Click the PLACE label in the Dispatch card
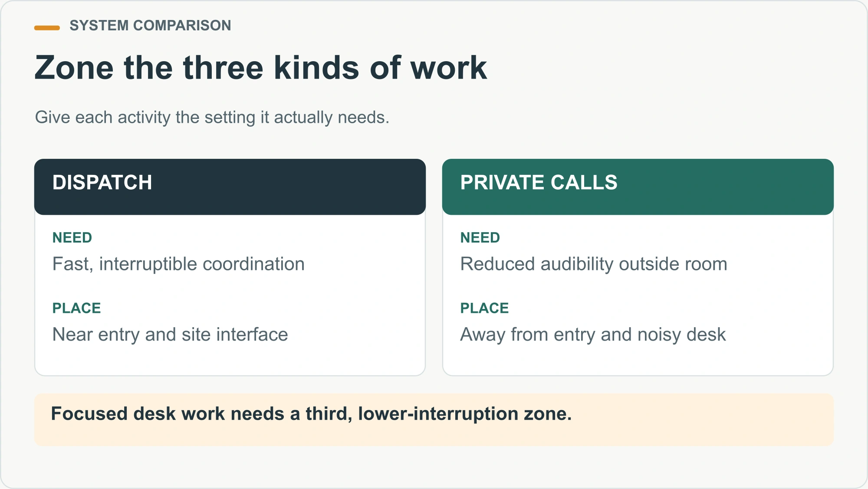The width and height of the screenshot is (868, 489). click(x=76, y=308)
